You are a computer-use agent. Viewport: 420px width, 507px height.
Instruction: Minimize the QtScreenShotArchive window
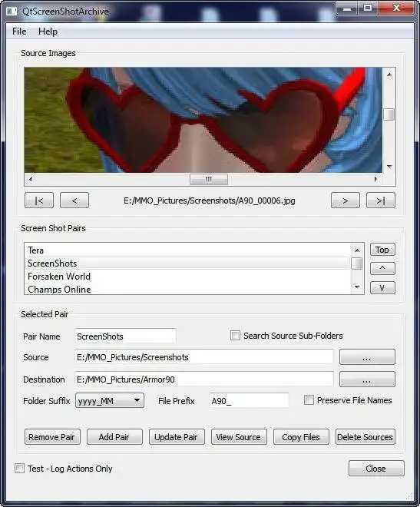click(x=347, y=8)
